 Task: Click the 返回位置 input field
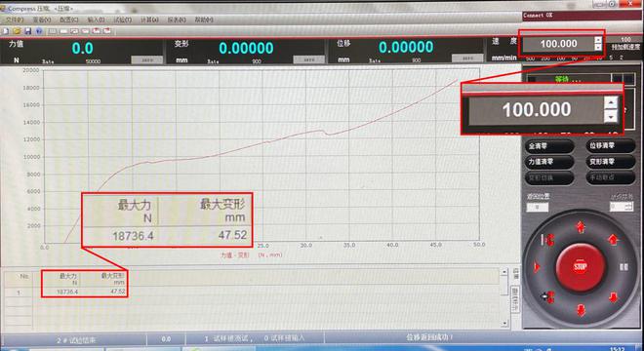click(538, 208)
